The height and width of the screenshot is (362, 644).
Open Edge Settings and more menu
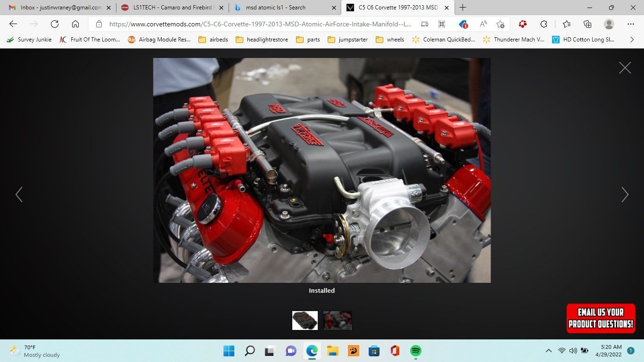pyautogui.click(x=631, y=24)
